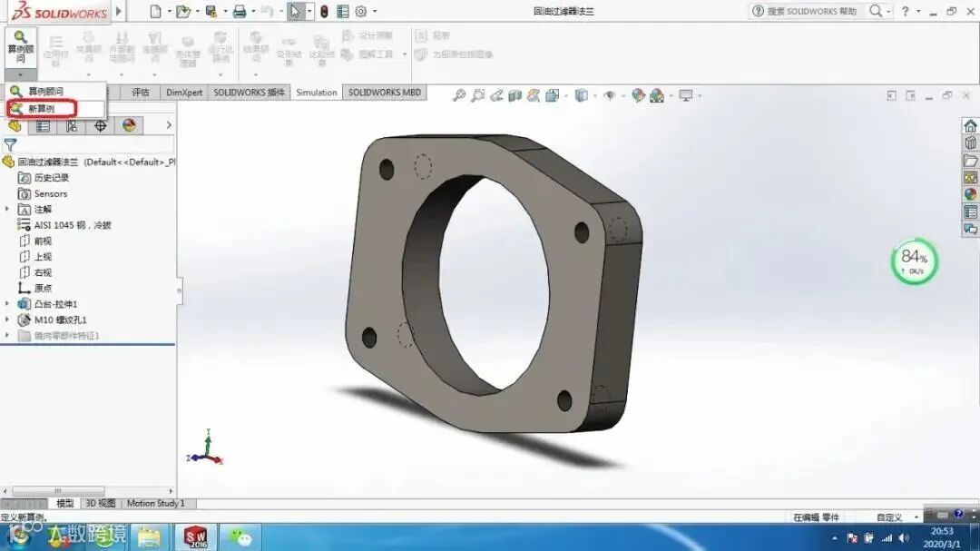Switch to the 评估 ribbon tab
The height and width of the screenshot is (551, 980).
(141, 93)
